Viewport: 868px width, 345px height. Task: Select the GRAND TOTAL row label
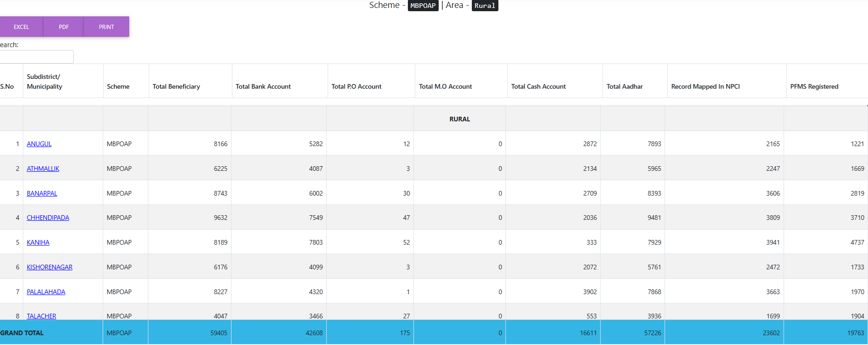point(22,333)
